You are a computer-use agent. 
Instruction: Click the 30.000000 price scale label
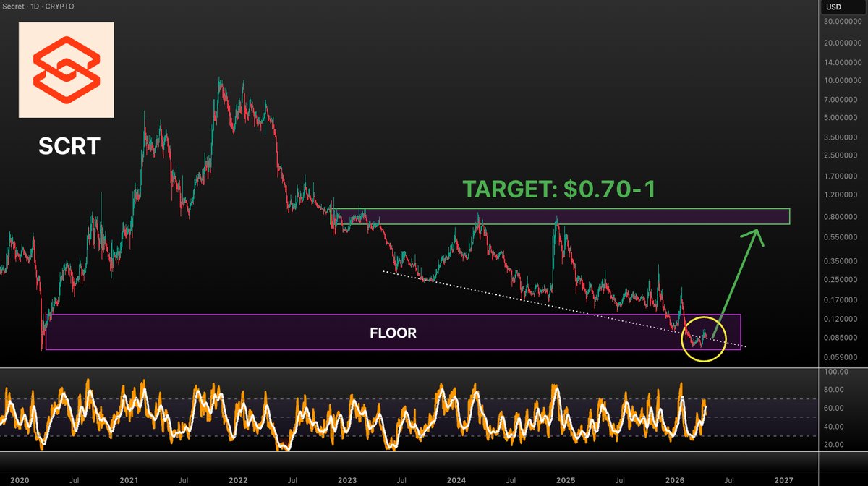click(x=842, y=22)
